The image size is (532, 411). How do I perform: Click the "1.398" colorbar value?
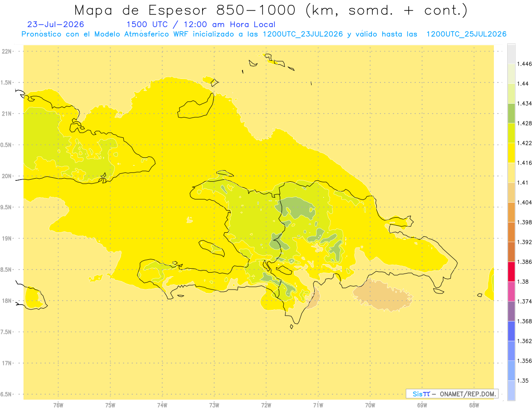point(524,222)
